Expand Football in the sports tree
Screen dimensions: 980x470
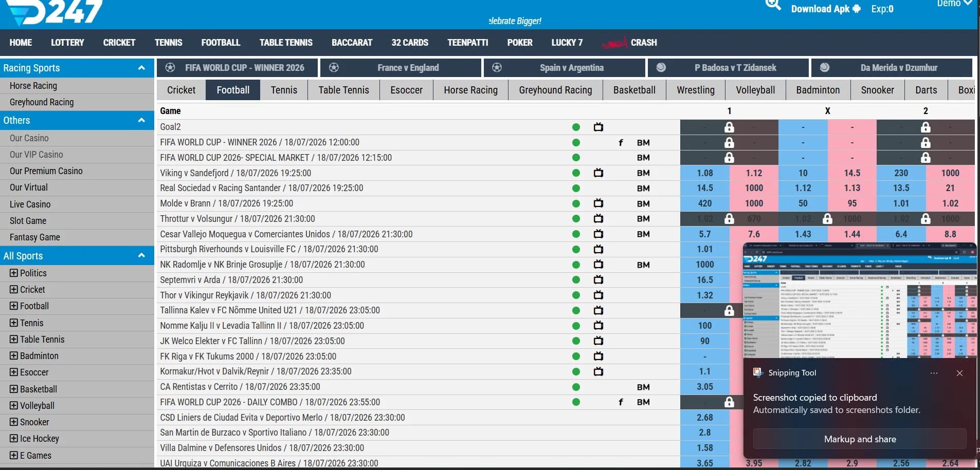tap(14, 306)
